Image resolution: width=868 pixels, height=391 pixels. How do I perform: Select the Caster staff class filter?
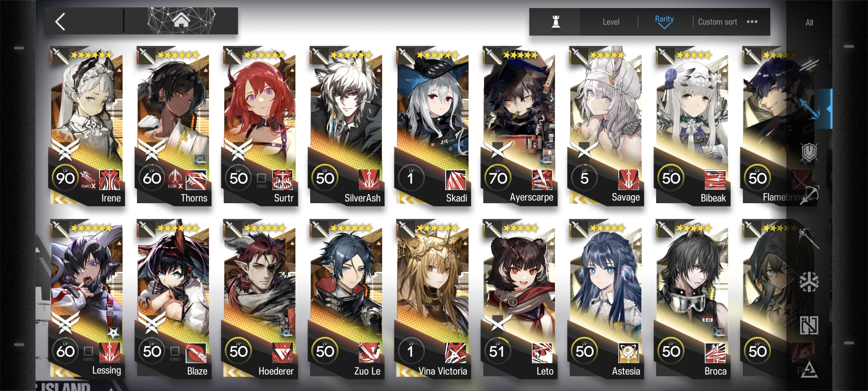pyautogui.click(x=809, y=238)
